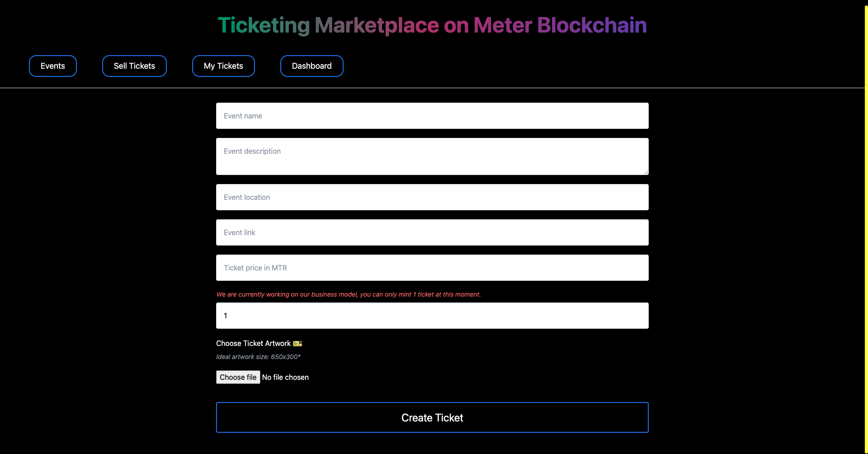Click the ideal artwork size note
The height and width of the screenshot is (454, 868).
click(x=259, y=357)
